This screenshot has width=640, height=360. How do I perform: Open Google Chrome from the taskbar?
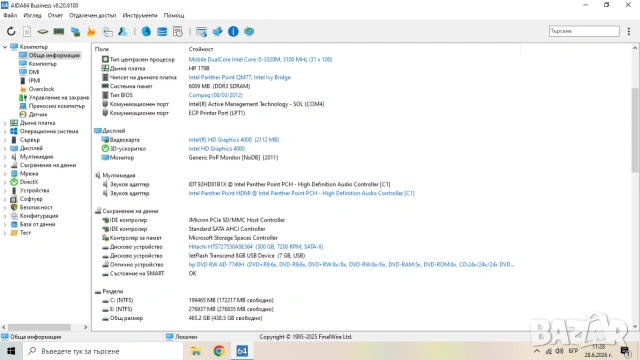219,351
